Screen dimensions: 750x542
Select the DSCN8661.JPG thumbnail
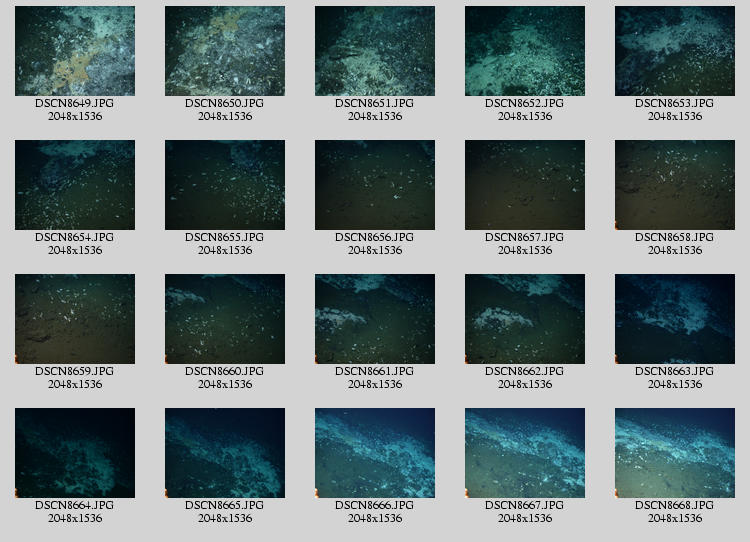(x=375, y=319)
